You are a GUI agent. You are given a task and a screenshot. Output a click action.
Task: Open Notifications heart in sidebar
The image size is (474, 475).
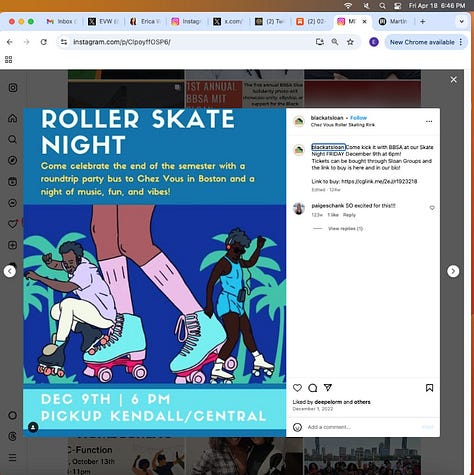coord(13,224)
